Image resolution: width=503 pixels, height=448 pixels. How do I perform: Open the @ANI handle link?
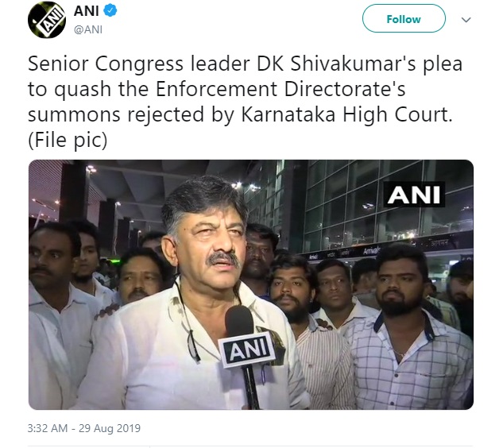click(88, 29)
